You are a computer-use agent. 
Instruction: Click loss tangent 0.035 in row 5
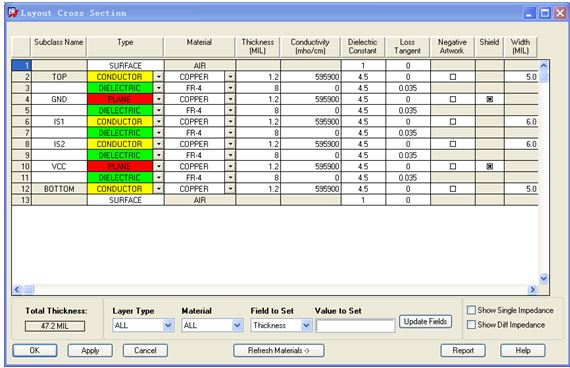click(408, 110)
